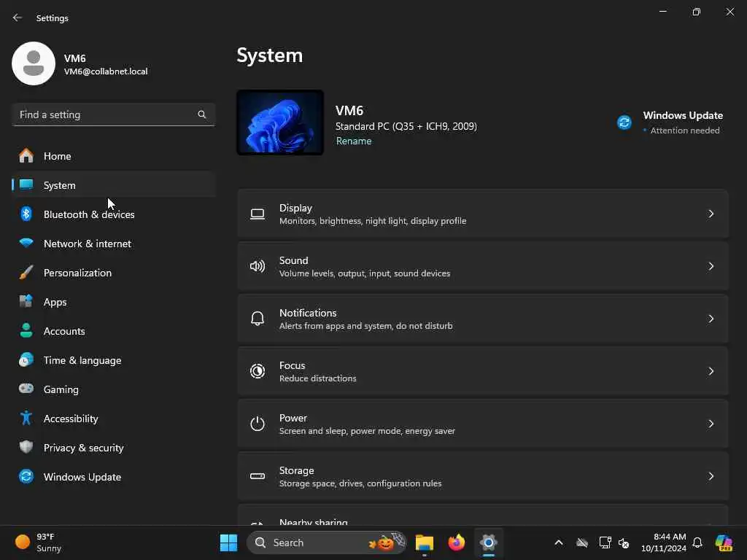Screen dimensions: 747x560
Task: Open Sound settings chevron arrow
Action: point(711,266)
